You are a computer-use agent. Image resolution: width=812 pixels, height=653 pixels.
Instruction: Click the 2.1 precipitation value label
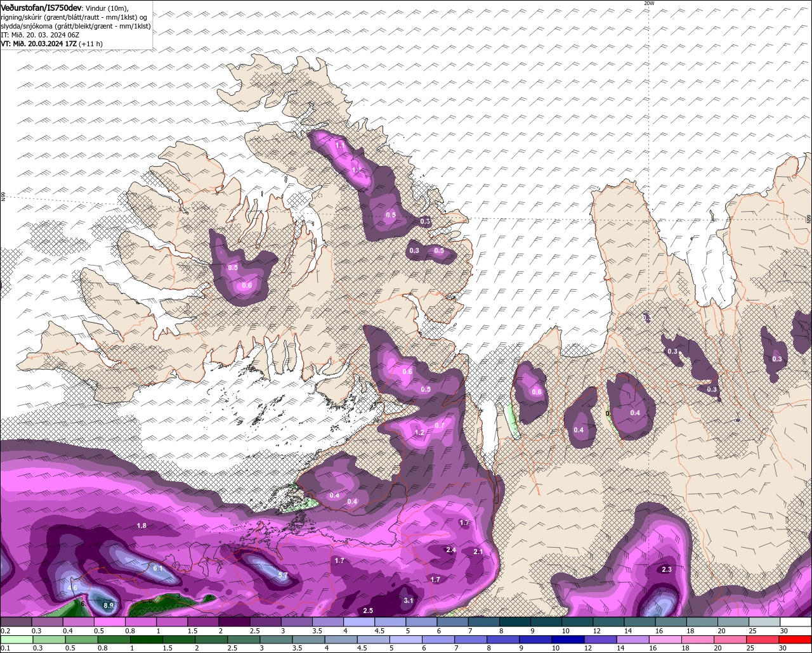[478, 552]
